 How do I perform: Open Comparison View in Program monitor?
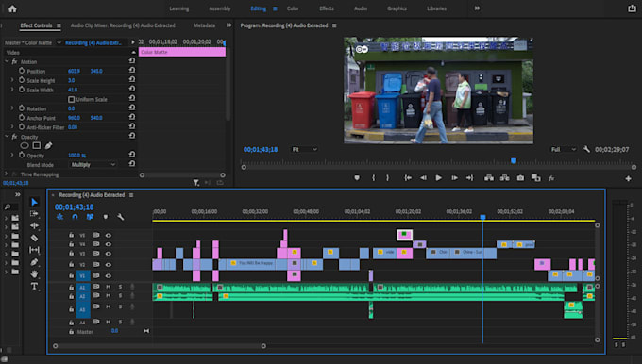536,178
